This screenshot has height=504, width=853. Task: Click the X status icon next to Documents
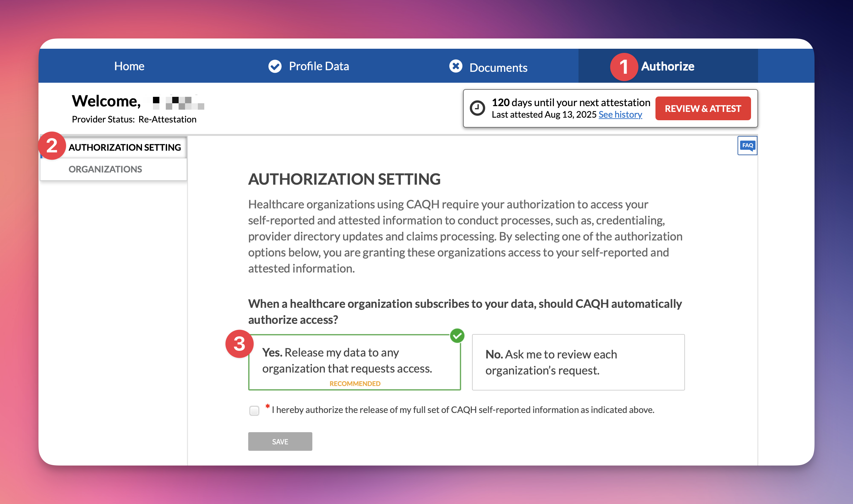456,67
